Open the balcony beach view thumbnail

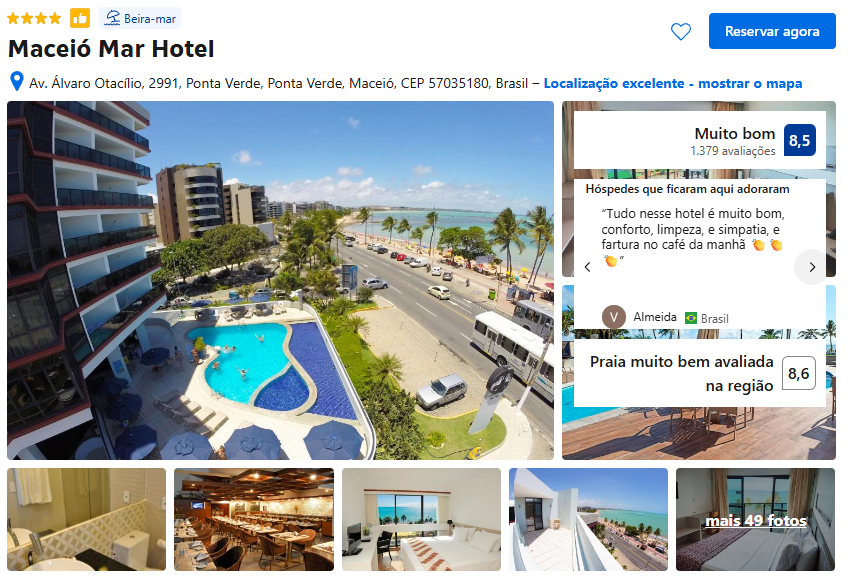coord(588,519)
